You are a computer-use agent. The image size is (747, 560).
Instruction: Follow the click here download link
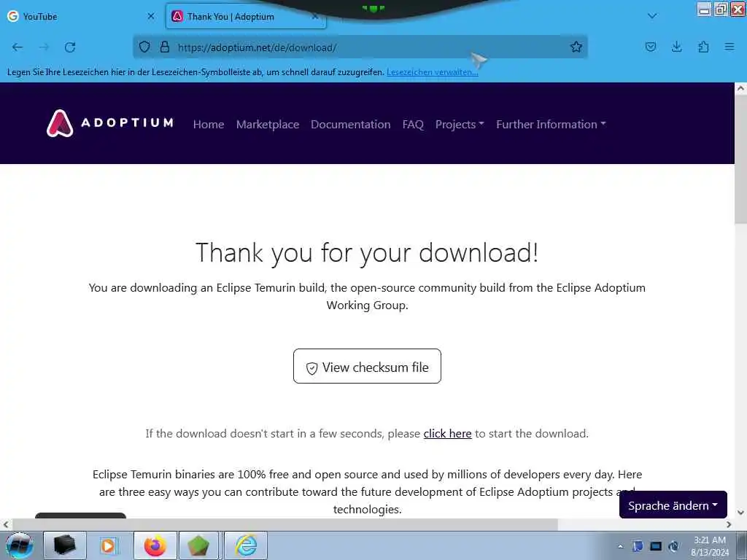pos(447,433)
